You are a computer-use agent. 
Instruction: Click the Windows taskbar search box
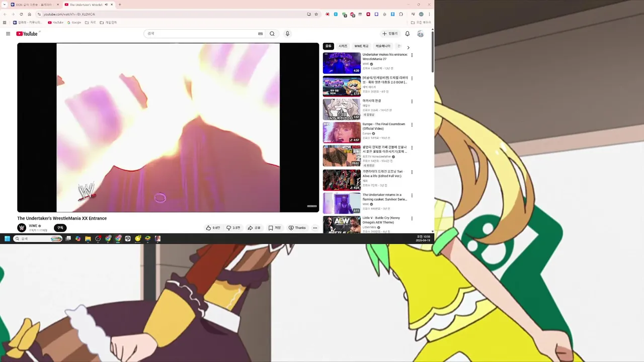coord(38,239)
